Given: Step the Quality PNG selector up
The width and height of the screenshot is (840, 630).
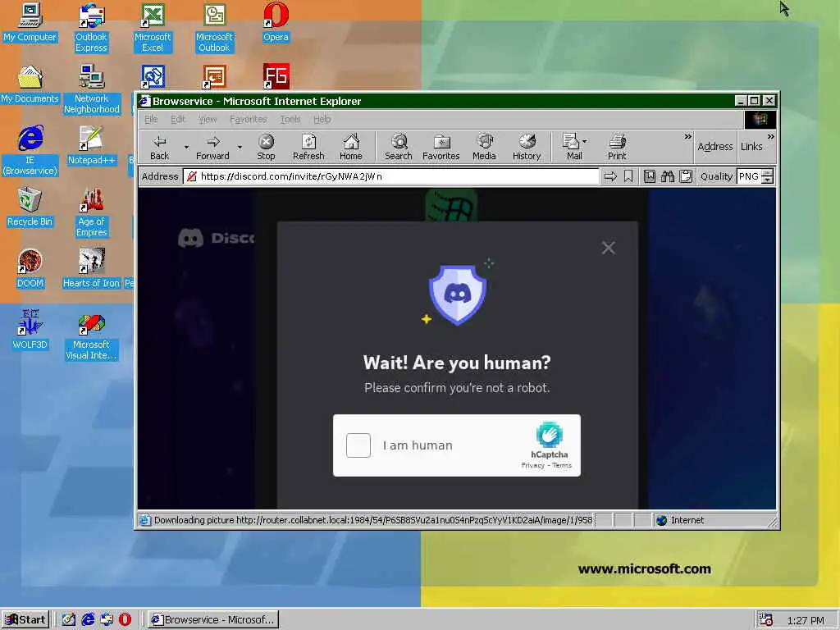Looking at the screenshot, I should [768, 172].
